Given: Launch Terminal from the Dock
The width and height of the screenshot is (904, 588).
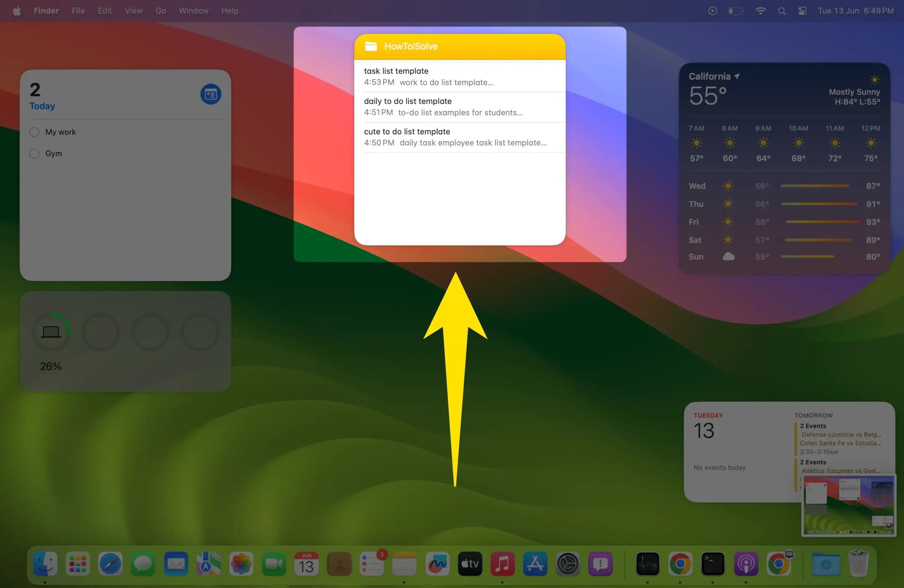Looking at the screenshot, I should pyautogui.click(x=713, y=565).
